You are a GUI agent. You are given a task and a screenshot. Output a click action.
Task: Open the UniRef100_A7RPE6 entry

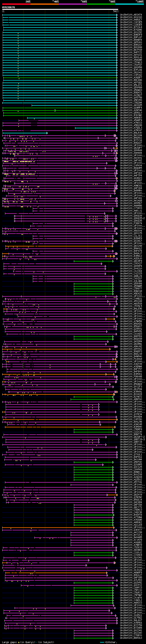131,623
